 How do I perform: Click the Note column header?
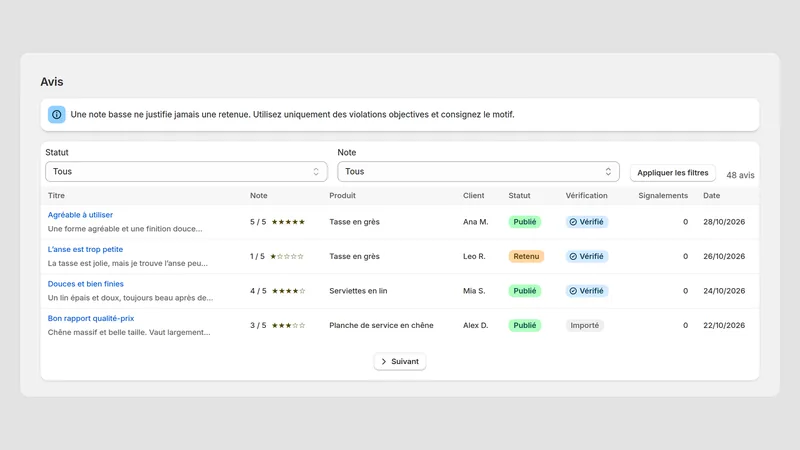click(258, 195)
